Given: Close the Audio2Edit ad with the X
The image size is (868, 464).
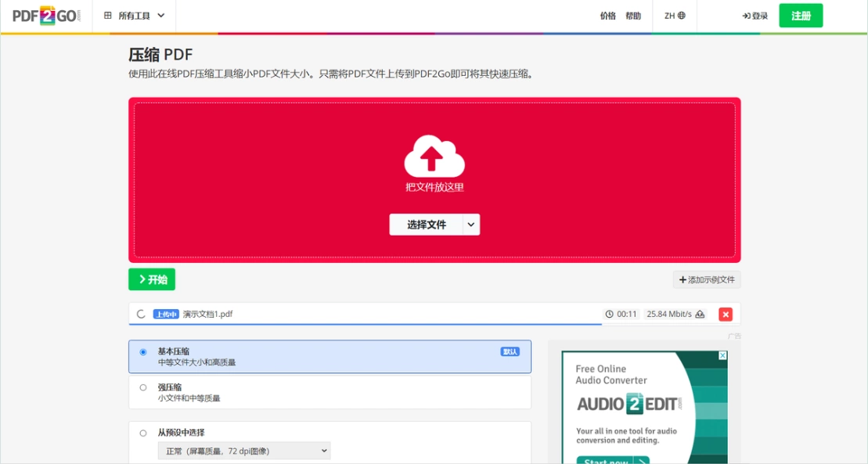Looking at the screenshot, I should tap(722, 355).
